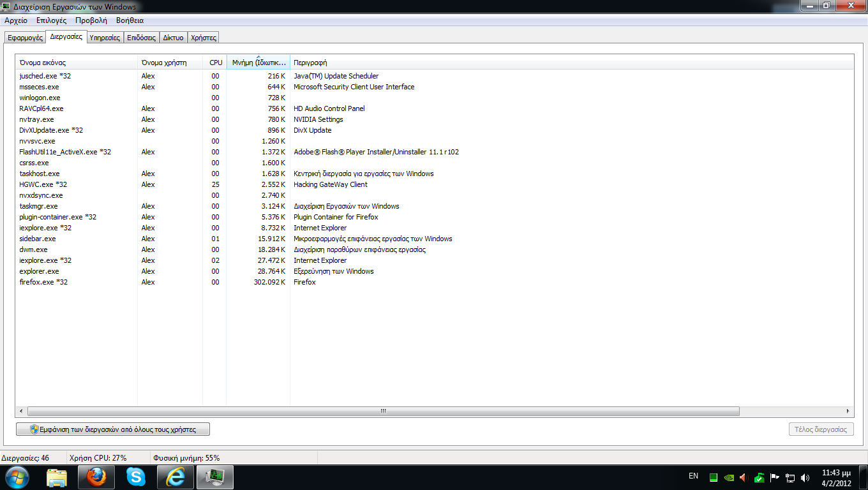Select the FlashUtil11e_ActiveX.exe *32 process

(435, 152)
